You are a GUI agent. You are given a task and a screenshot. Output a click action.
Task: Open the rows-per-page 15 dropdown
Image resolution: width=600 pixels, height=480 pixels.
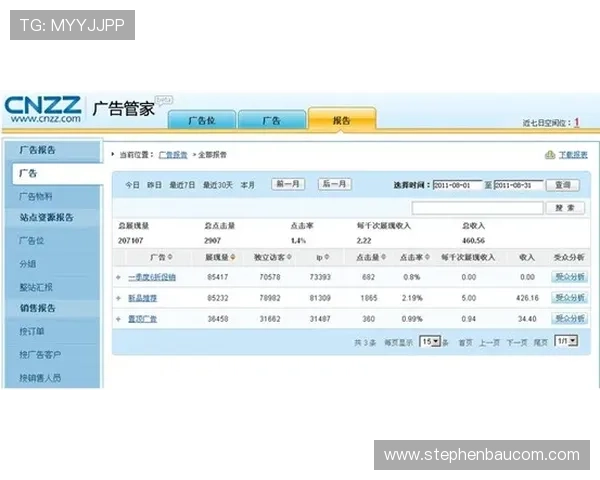coord(430,341)
